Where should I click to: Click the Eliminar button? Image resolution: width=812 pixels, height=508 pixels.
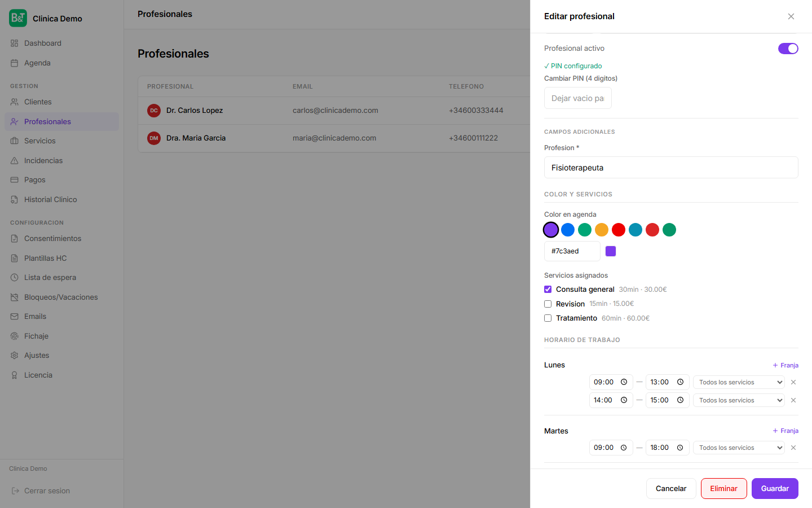click(724, 489)
